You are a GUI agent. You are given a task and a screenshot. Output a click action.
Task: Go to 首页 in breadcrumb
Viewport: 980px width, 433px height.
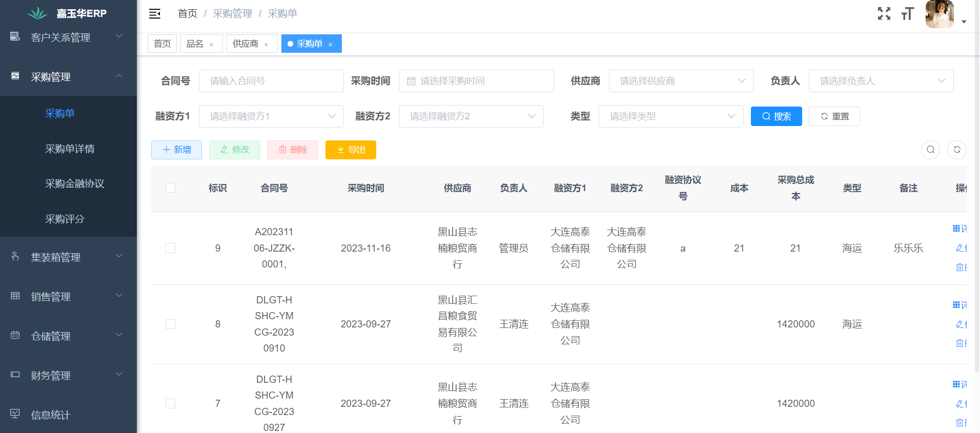pos(187,14)
